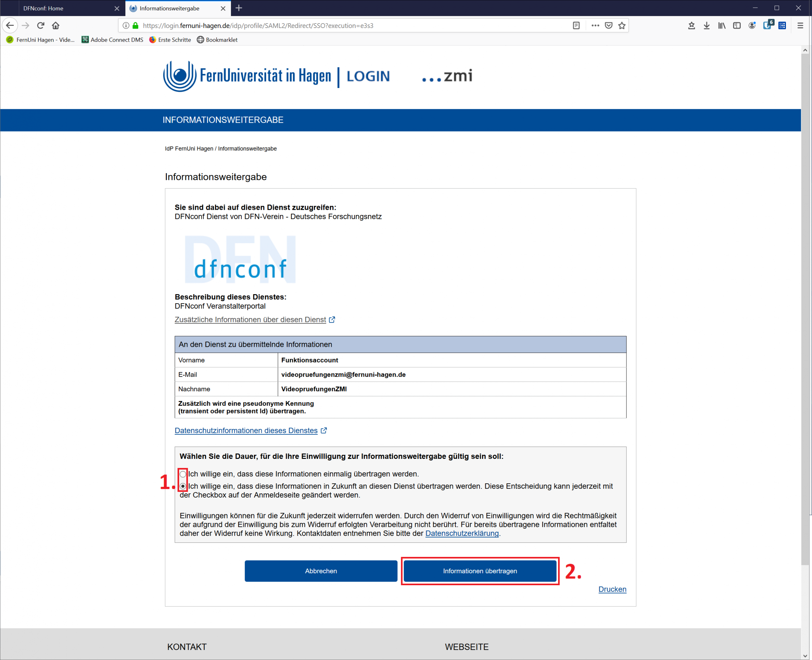Viewport: 812px width, 660px height.
Task: Click the page vertical scrollbar thumb
Action: pos(805,309)
